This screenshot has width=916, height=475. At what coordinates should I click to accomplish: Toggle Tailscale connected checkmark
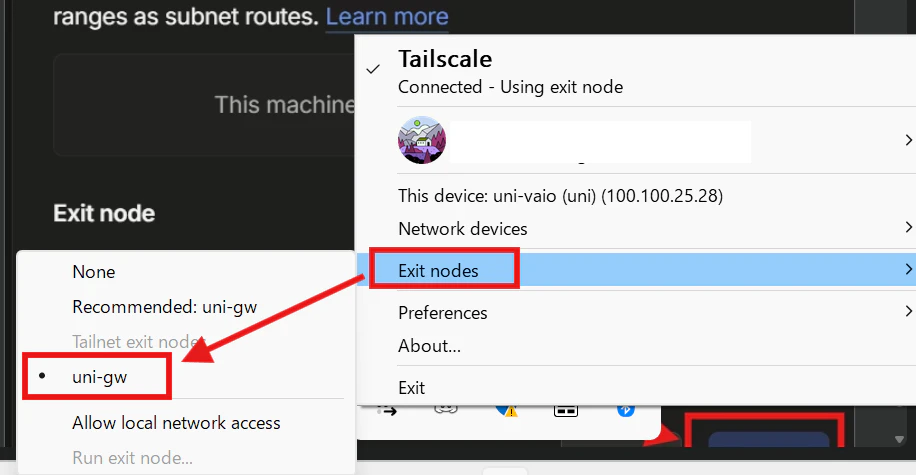tap(373, 70)
